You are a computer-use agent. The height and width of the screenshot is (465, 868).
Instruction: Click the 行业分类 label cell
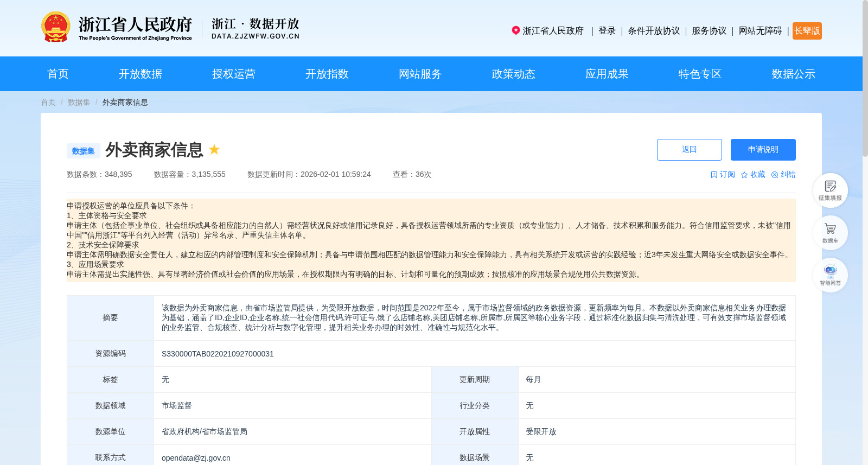[475, 406]
